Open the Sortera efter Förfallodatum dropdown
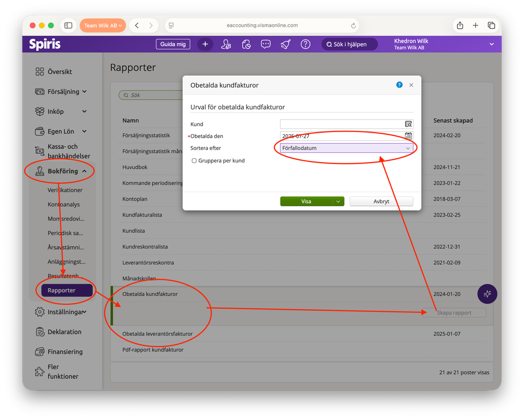524x420 pixels. pyautogui.click(x=346, y=148)
